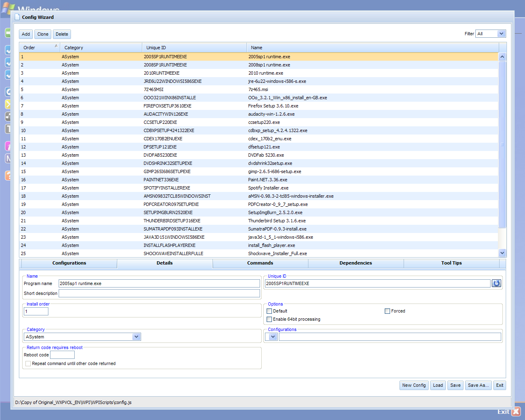The image size is (525, 420).
Task: Focus the Short description field
Action: (159, 293)
